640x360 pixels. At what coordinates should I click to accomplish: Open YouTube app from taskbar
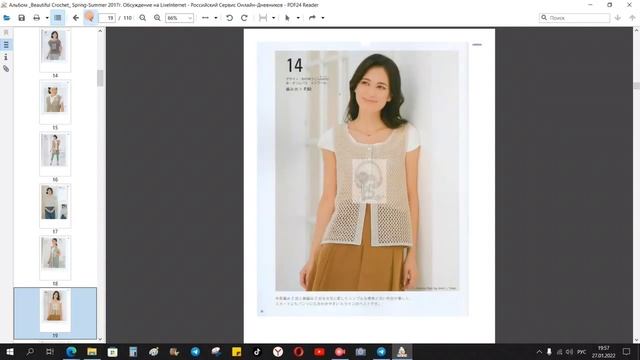(x=319, y=352)
